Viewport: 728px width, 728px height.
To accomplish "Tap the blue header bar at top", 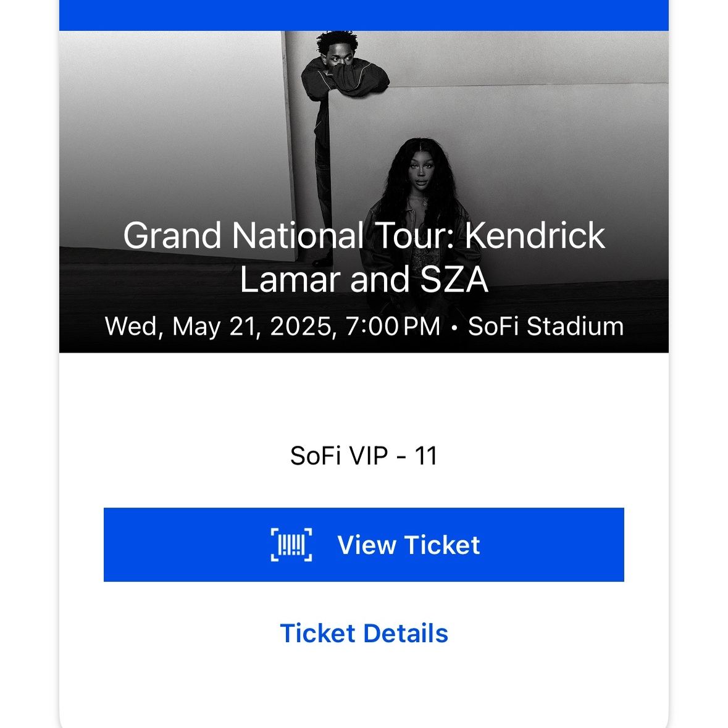I will [x=364, y=15].
